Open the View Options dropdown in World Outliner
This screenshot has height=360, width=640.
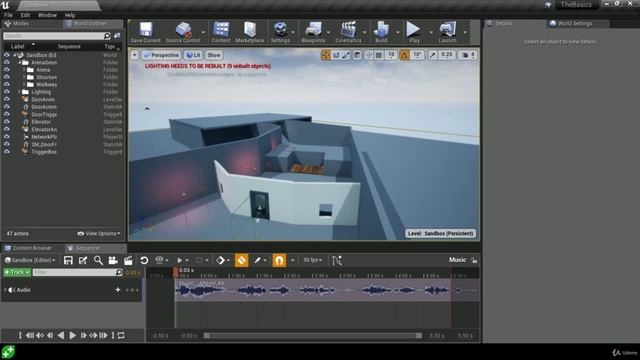coord(99,234)
